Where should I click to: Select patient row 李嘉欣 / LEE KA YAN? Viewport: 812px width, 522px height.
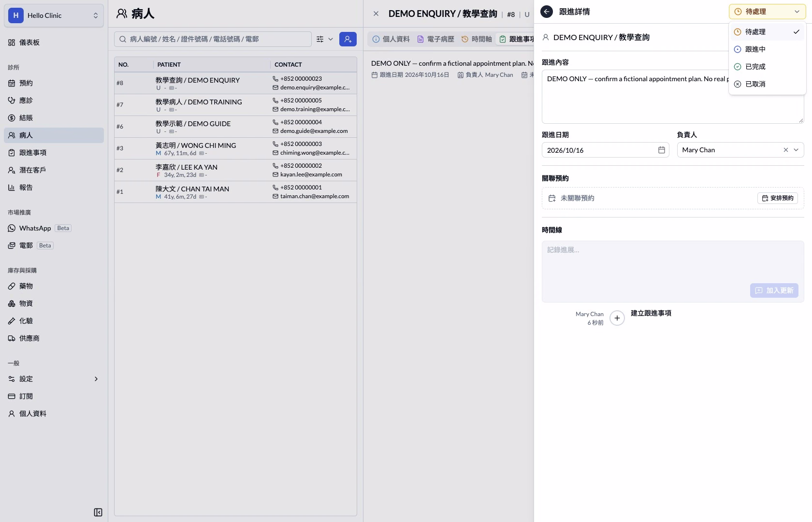click(x=235, y=170)
